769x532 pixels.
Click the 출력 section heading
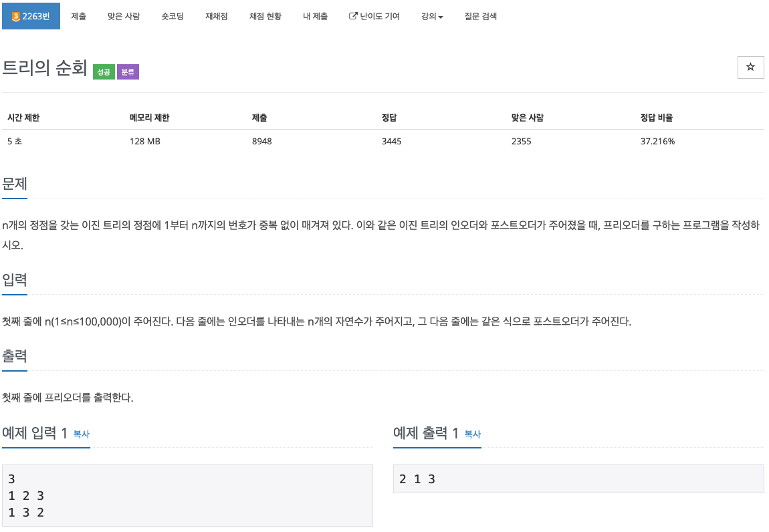tap(15, 356)
